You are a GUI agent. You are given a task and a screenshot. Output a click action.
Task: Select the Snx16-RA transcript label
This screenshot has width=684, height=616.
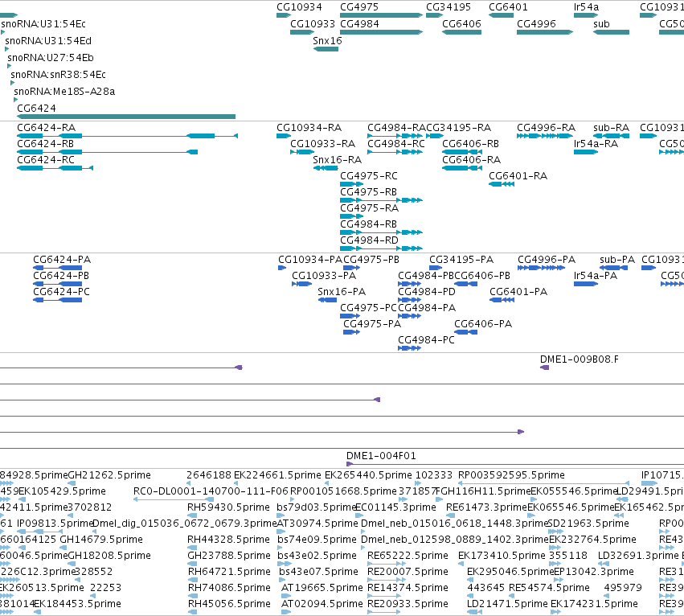pyautogui.click(x=338, y=160)
